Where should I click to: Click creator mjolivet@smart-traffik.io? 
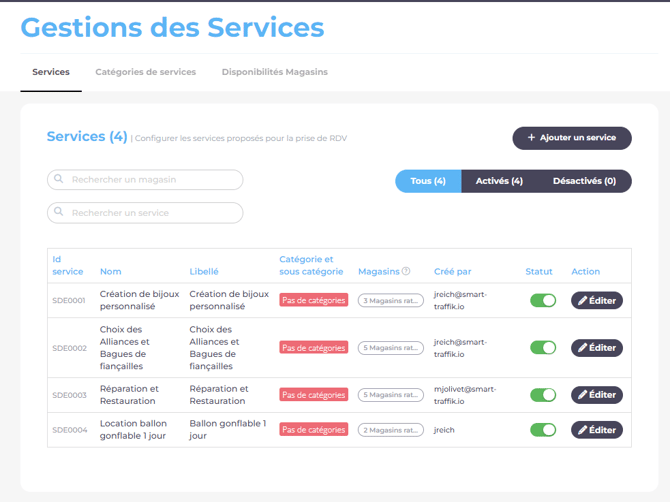(465, 395)
